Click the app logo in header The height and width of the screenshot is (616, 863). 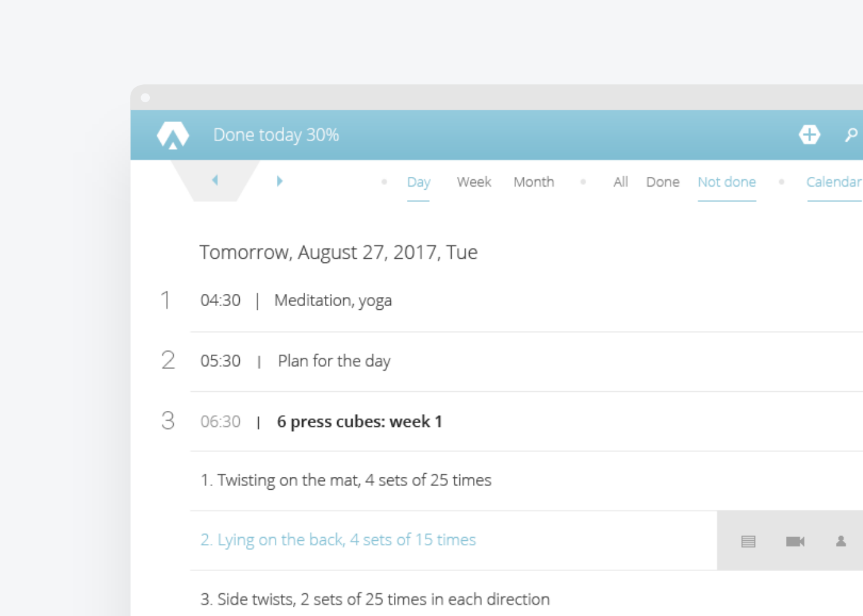tap(173, 135)
